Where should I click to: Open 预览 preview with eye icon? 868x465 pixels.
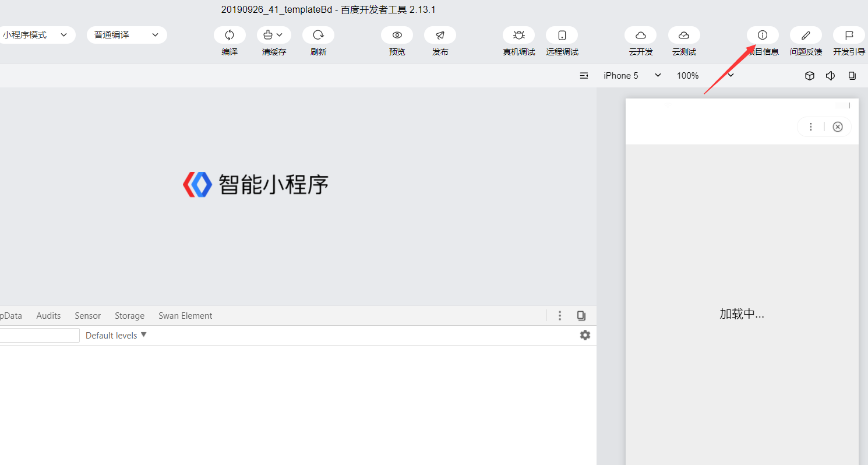tap(397, 35)
